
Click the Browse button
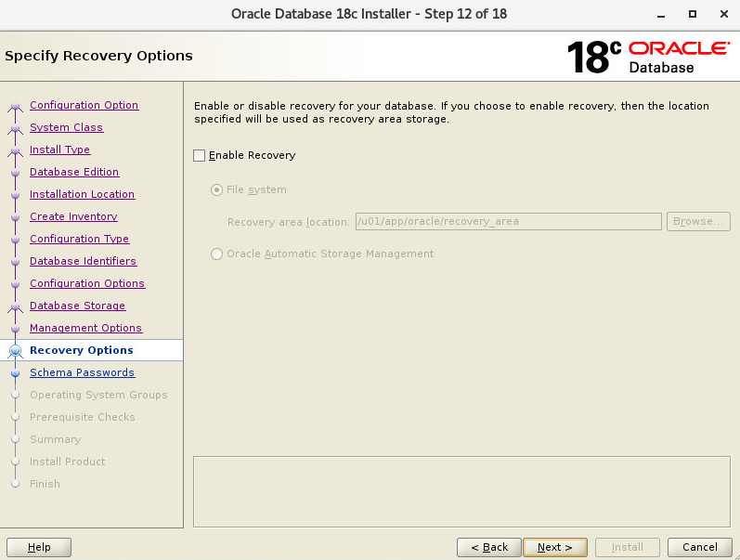(x=698, y=221)
